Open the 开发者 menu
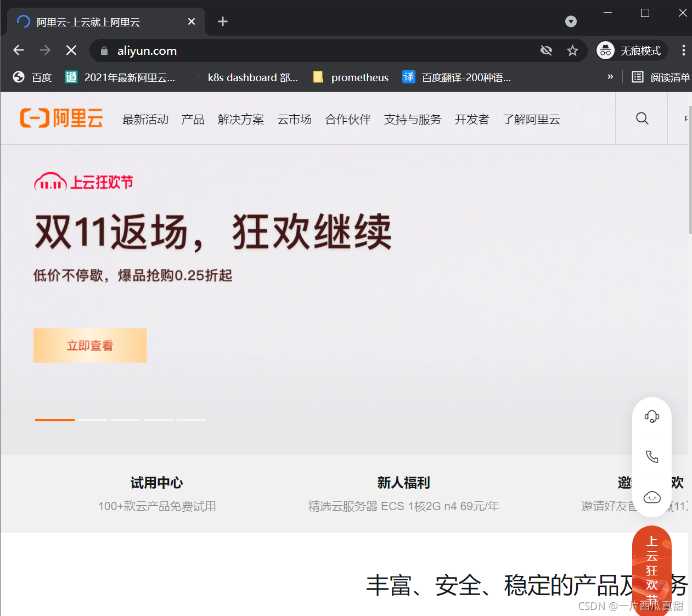The height and width of the screenshot is (616, 692). click(472, 119)
